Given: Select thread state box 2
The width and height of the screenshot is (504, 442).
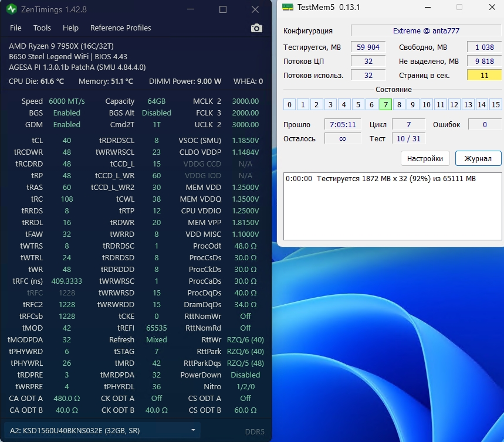Looking at the screenshot, I should click(317, 105).
